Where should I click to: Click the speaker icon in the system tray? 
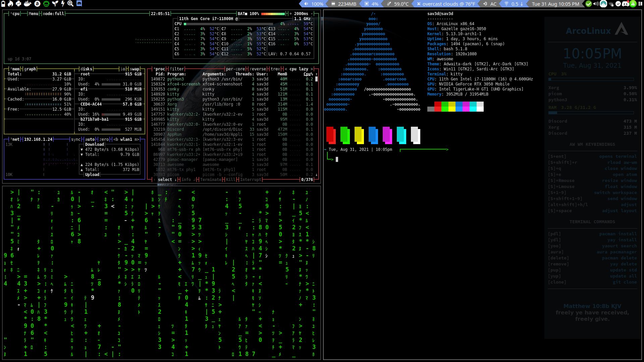[596, 4]
